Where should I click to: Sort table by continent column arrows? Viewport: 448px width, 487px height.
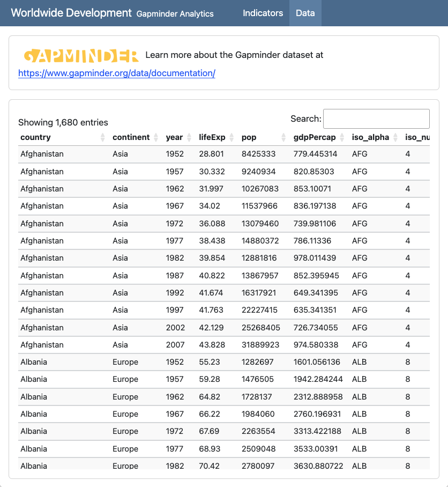point(156,138)
